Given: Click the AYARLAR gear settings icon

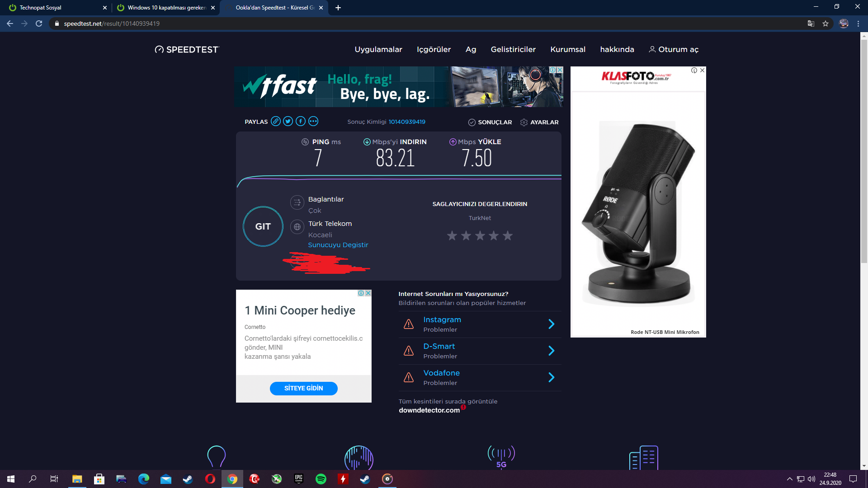Looking at the screenshot, I should (524, 122).
